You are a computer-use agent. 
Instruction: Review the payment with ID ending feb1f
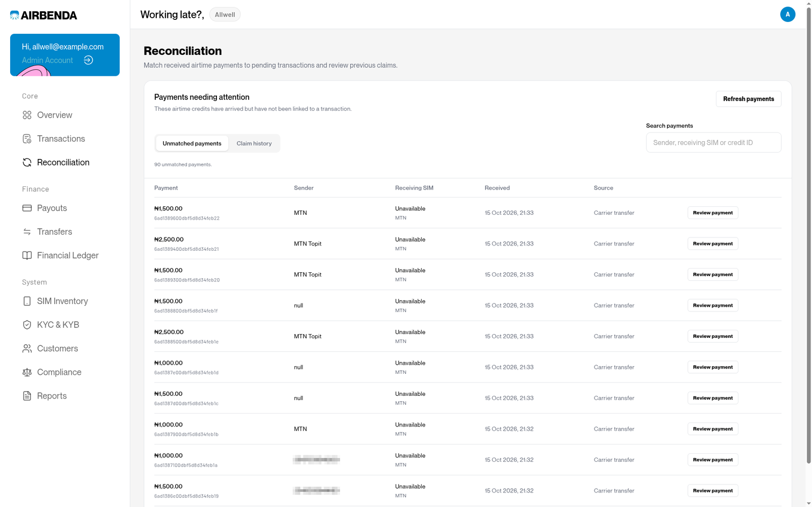click(x=713, y=305)
